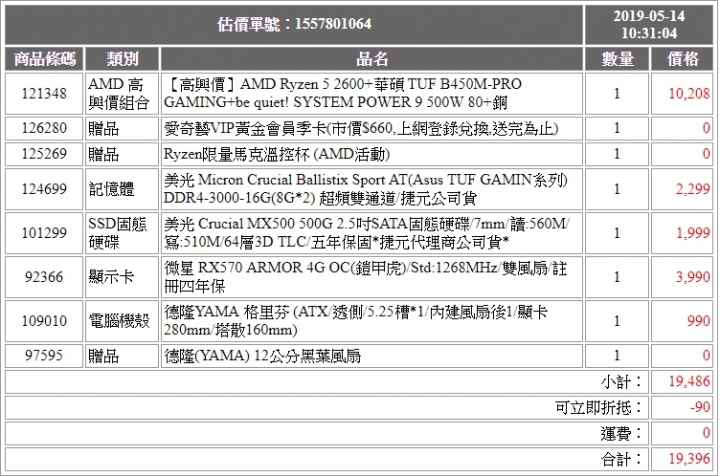The height and width of the screenshot is (476, 720).
Task: Select price 10,208
Action: (x=689, y=94)
